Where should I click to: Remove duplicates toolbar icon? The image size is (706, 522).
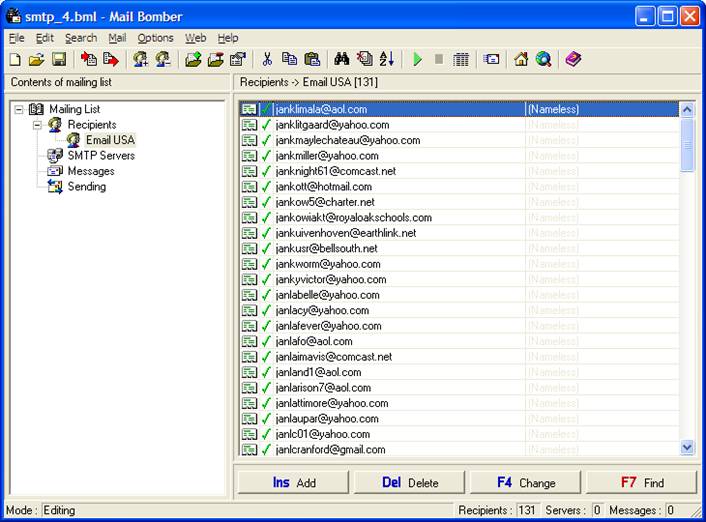(x=364, y=59)
